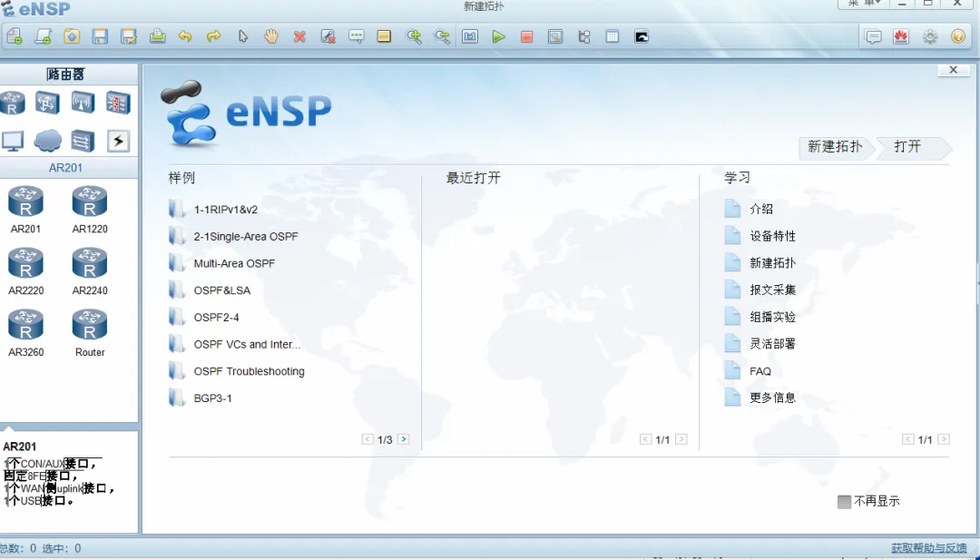This screenshot has height=560, width=980.
Task: Select the cloud device category icon
Action: point(47,142)
